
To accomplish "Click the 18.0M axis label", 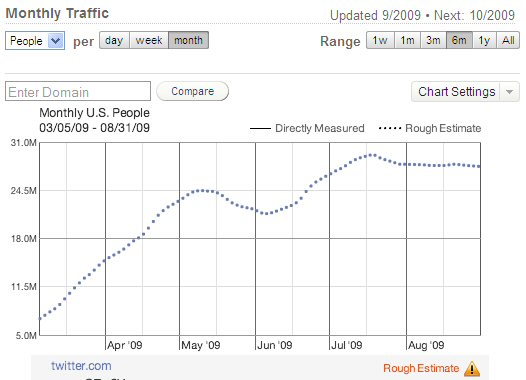I will 23,239.
